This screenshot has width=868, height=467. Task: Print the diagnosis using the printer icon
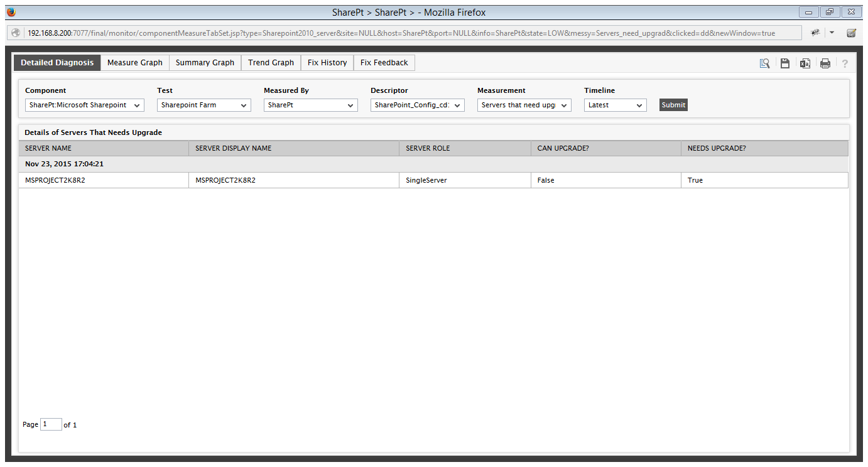coord(825,63)
